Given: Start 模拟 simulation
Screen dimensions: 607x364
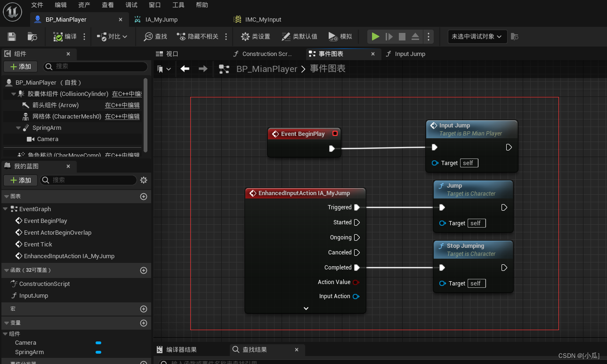Looking at the screenshot, I should point(340,36).
